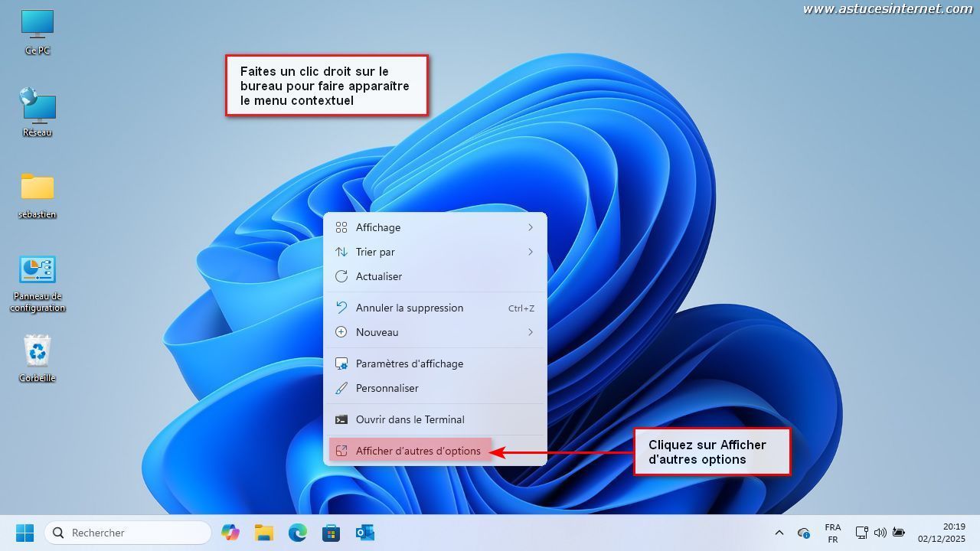Launch Copilot from the taskbar

pos(230,533)
